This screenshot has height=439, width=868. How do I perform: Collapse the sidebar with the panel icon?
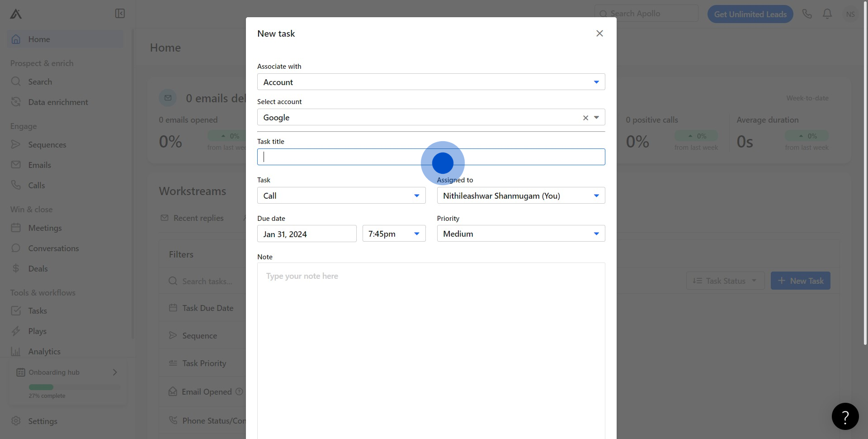click(120, 14)
